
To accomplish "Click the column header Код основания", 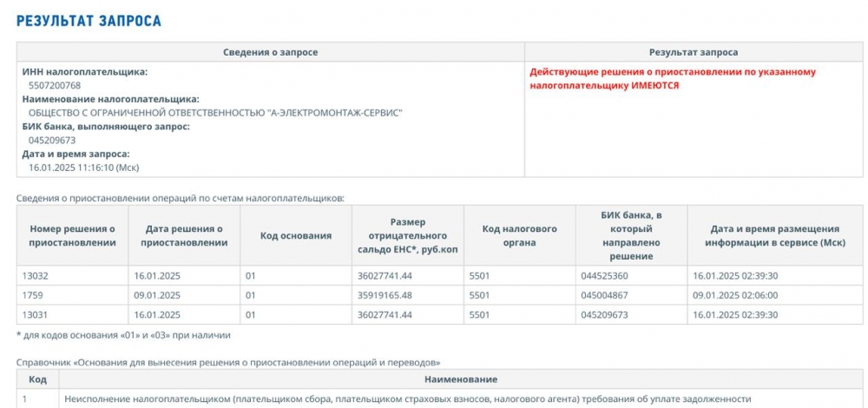I will pyautogui.click(x=296, y=235).
